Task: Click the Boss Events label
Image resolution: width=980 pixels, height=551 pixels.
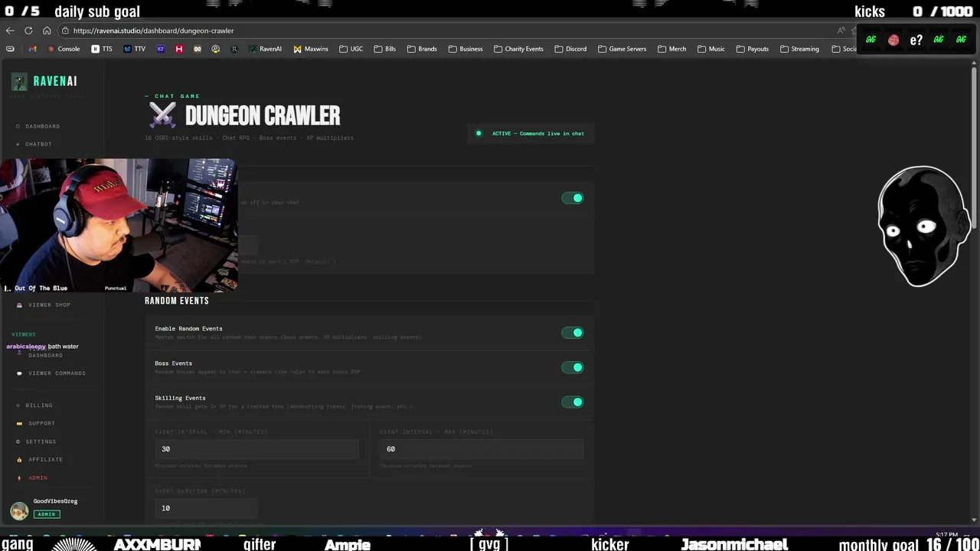Action: pos(174,364)
